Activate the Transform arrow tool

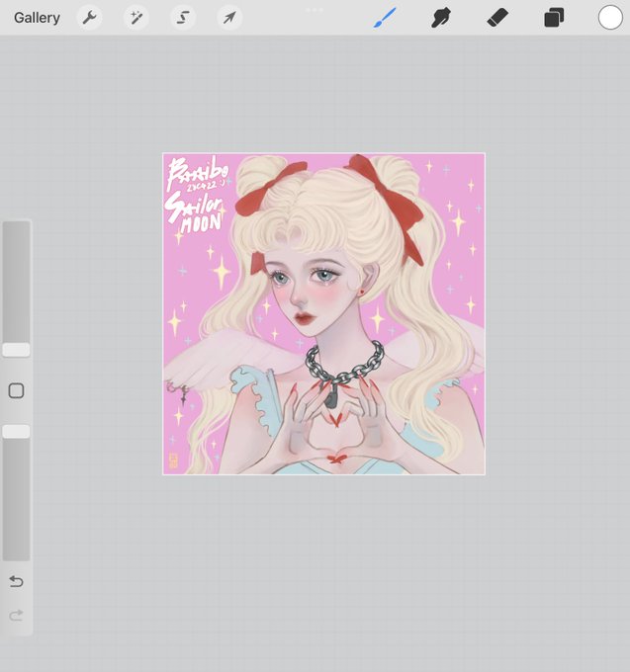coord(229,18)
